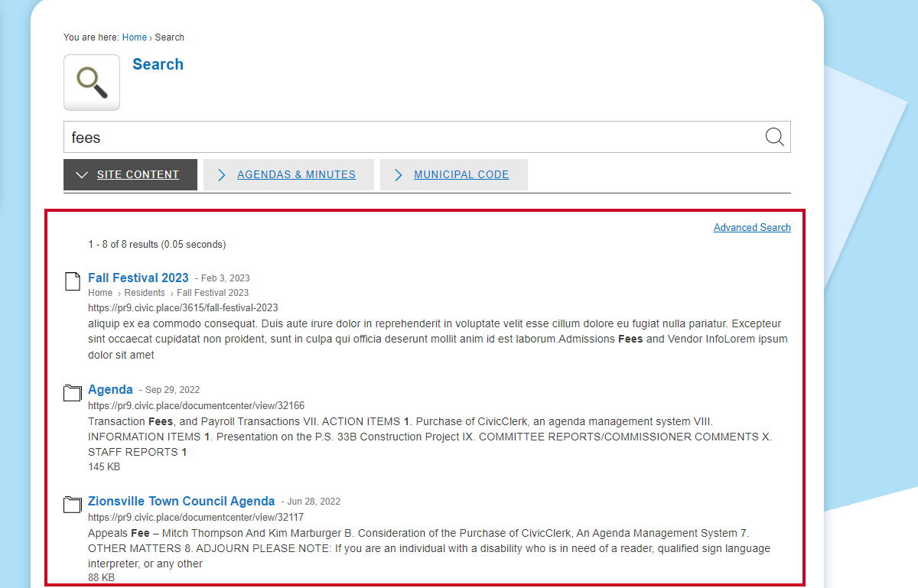The width and height of the screenshot is (918, 588).
Task: Click the folder icon beside Zionsville Town Council Agenda
Action: [x=72, y=505]
